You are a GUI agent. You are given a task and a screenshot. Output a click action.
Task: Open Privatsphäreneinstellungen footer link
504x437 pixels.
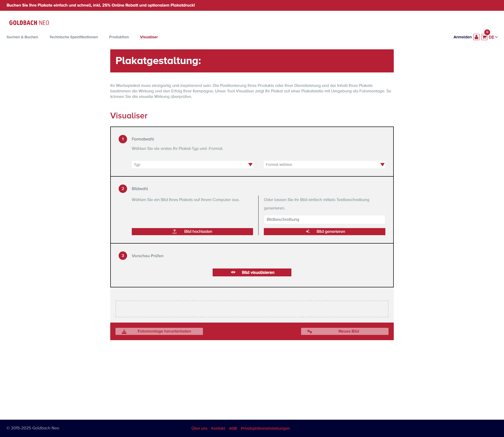click(x=265, y=428)
